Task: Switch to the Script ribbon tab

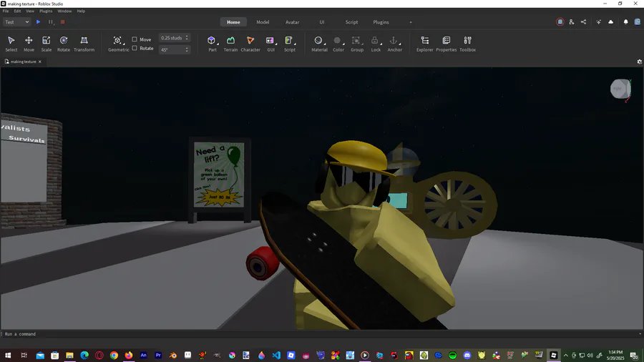Action: coord(351,22)
